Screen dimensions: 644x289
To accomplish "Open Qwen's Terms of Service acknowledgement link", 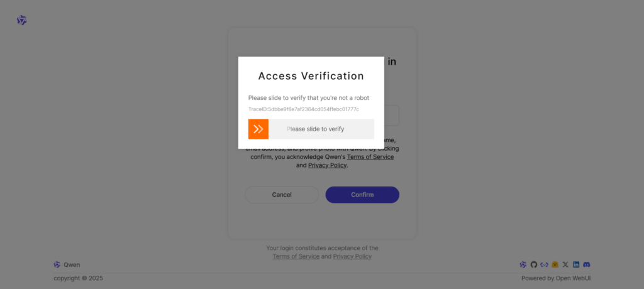I will click(x=366, y=157).
